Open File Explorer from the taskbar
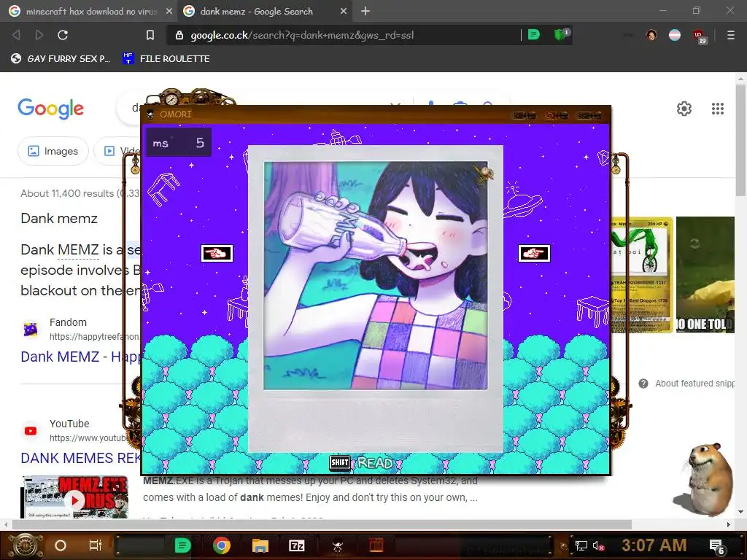 [x=260, y=545]
